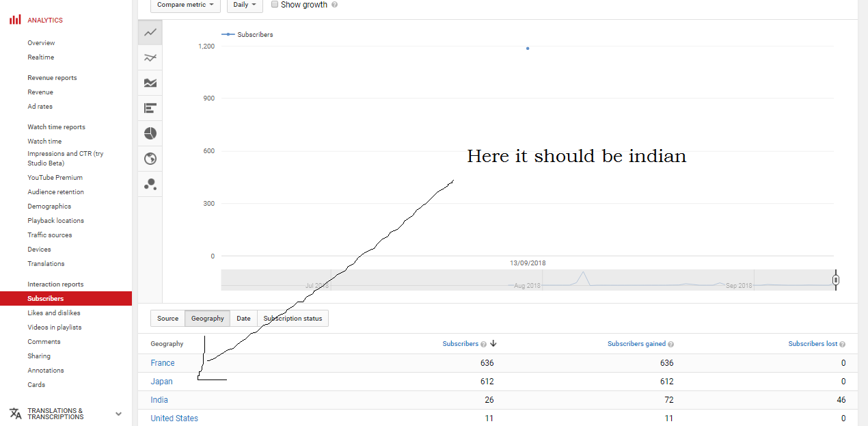Viewport: 868px width, 426px height.
Task: Click the Subscribers gained help icon
Action: tap(670, 345)
